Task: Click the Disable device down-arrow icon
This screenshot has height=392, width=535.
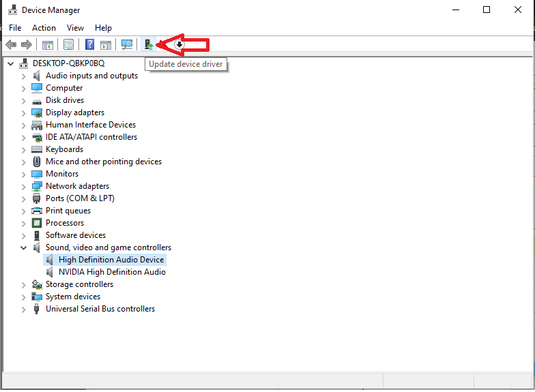Action: coord(179,45)
